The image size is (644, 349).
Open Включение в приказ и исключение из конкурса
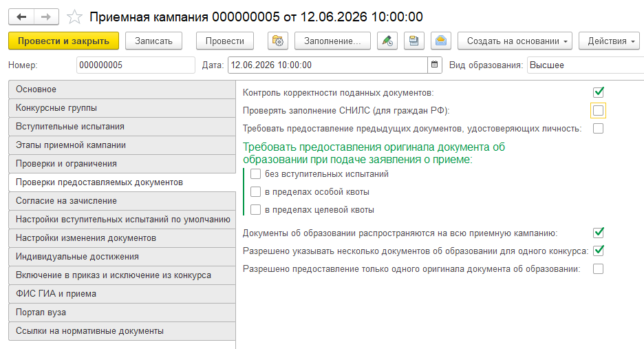click(x=122, y=275)
